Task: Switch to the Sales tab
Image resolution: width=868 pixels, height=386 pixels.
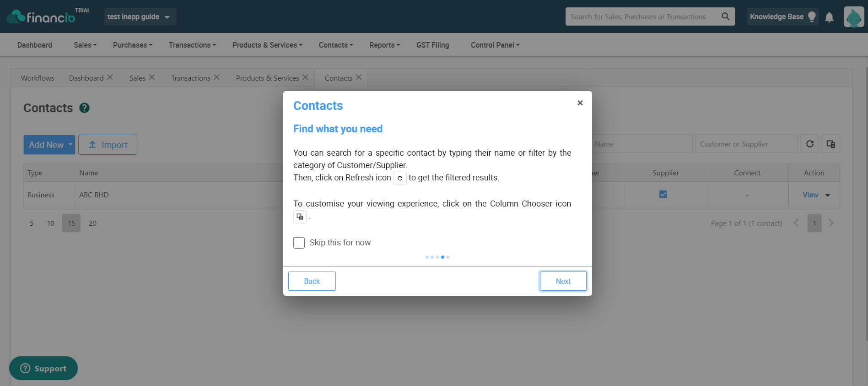Action: tap(137, 78)
